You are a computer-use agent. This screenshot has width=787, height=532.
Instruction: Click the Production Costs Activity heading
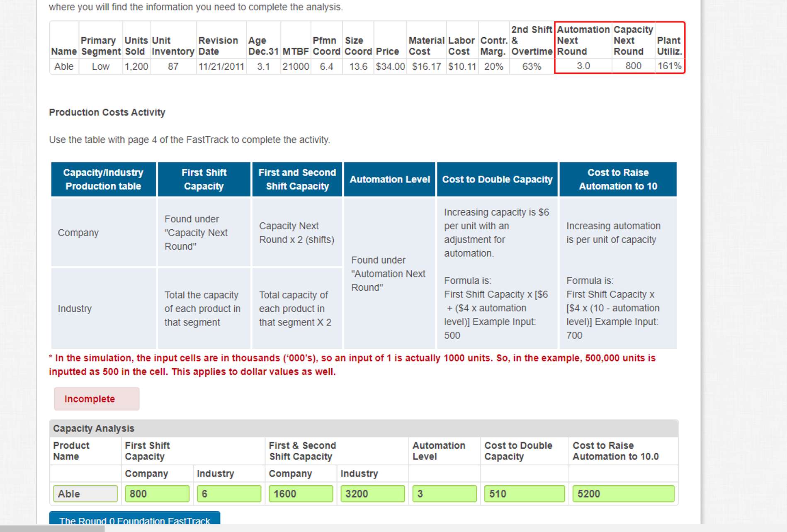[x=107, y=112]
